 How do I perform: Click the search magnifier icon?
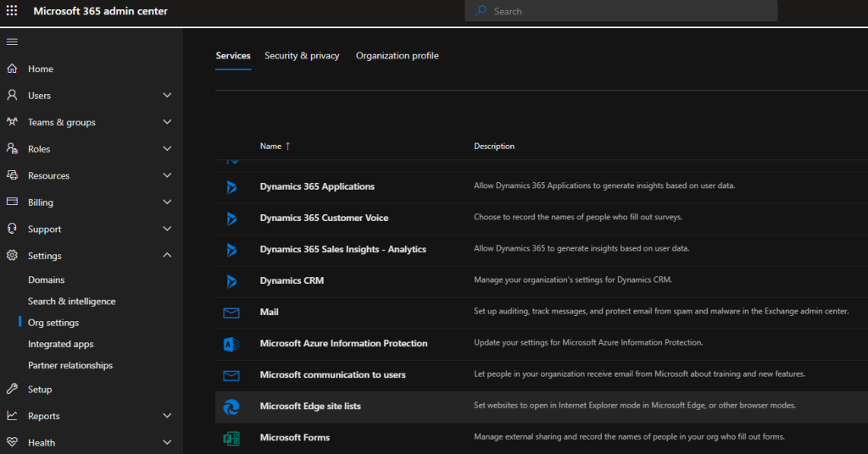tap(481, 10)
